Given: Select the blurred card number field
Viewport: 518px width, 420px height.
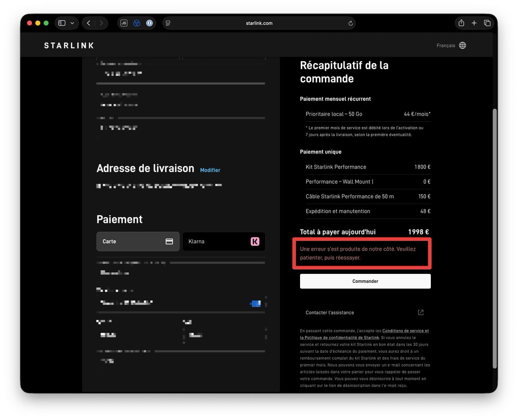Looking at the screenshot, I should 181,303.
